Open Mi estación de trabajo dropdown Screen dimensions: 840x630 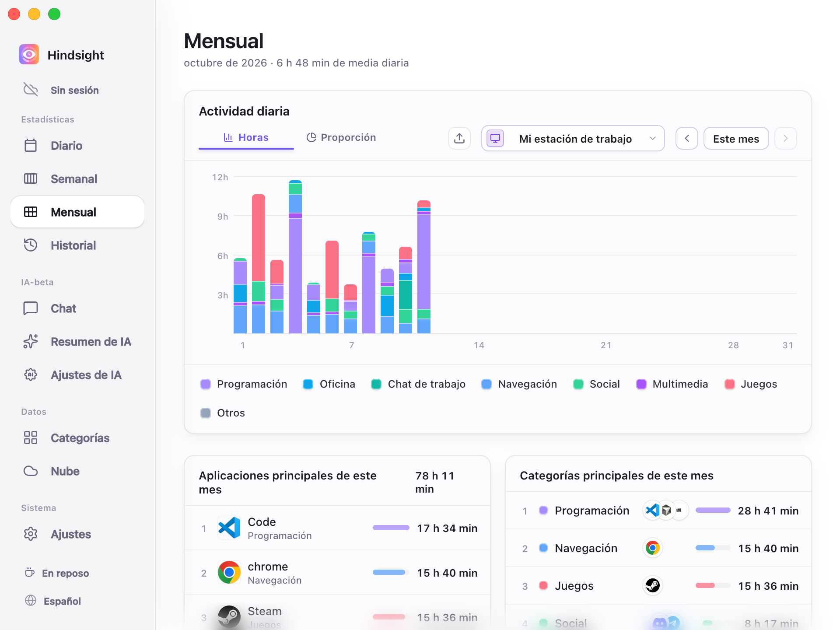click(573, 139)
